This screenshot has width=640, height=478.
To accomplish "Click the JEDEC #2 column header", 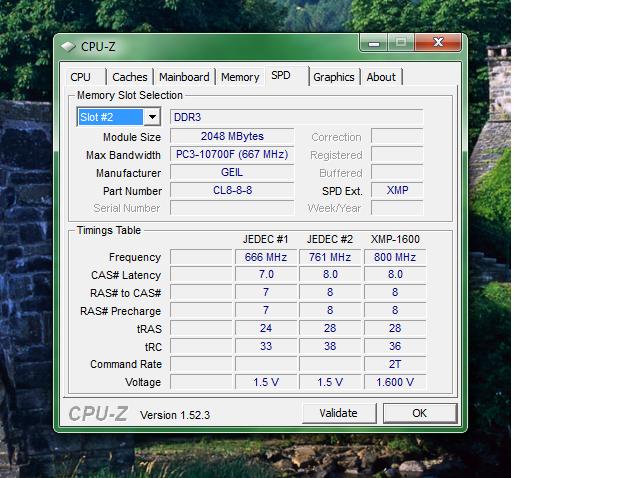I will pyautogui.click(x=330, y=239).
